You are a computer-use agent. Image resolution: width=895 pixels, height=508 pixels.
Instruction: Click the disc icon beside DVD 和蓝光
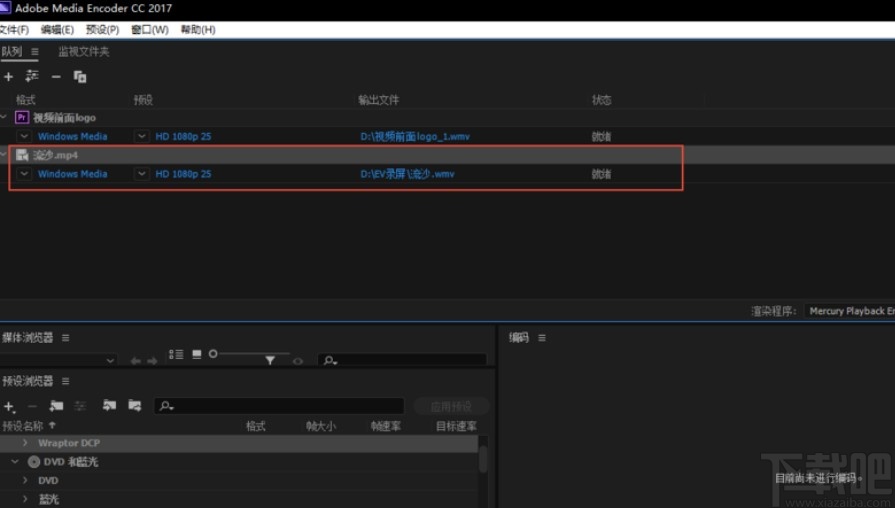(34, 462)
